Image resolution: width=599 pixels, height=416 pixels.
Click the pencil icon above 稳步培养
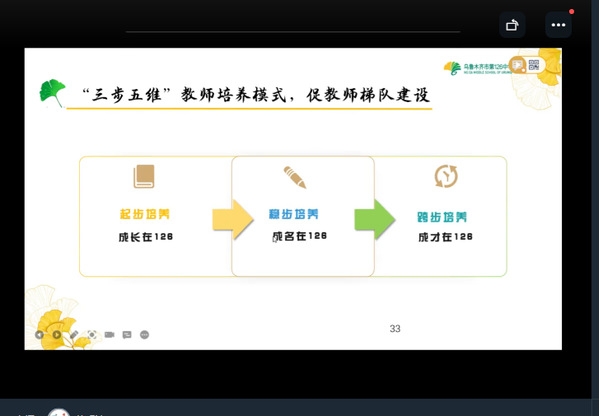click(295, 177)
